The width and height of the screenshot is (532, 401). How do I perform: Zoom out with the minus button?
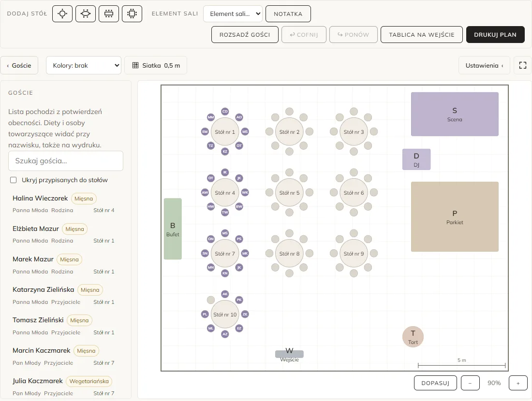470,383
